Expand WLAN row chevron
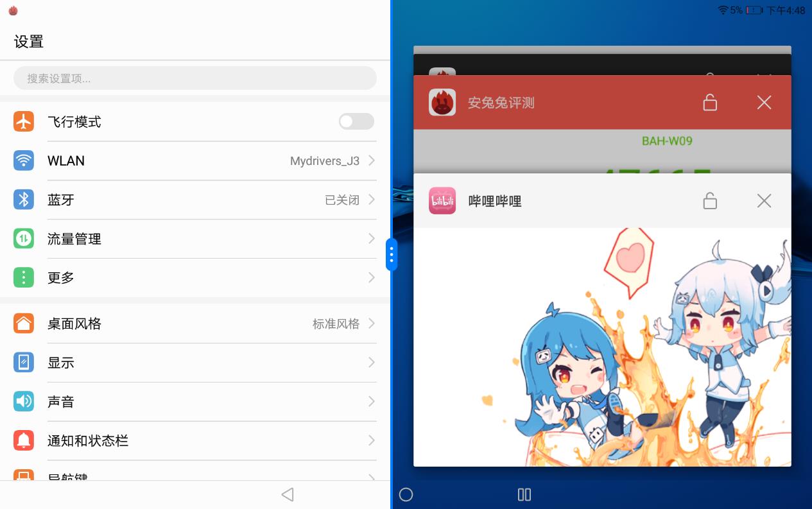 372,160
